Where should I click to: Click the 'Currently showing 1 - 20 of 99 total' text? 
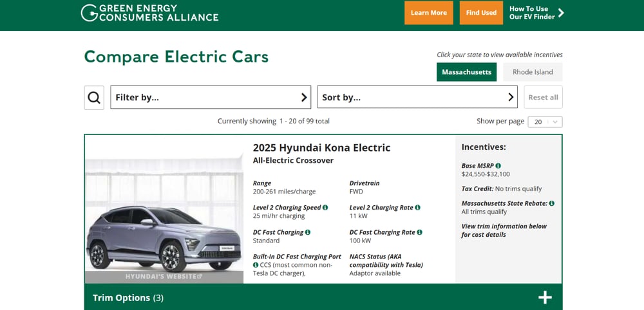274,122
